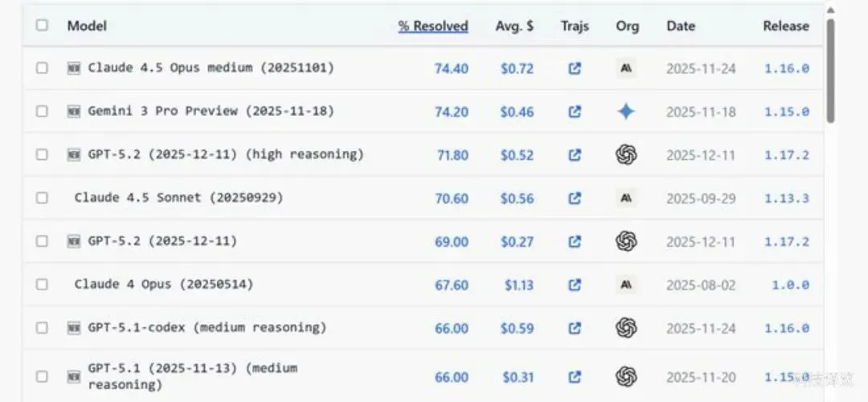868x402 pixels.
Task: Click scrollbar up arrow at top
Action: [830, 10]
